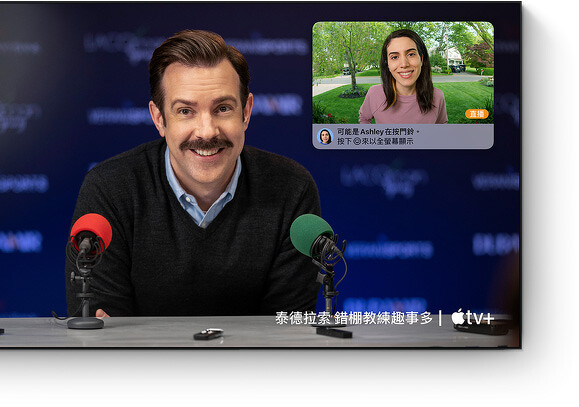The image size is (579, 407).
Task: Select Ashley's circular avatar in the notification
Action: pyautogui.click(x=325, y=136)
